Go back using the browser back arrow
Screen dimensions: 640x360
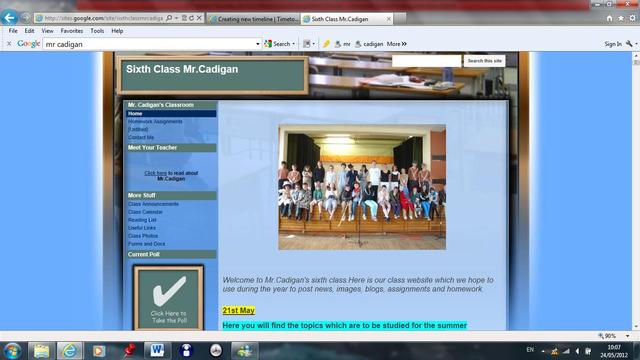[9, 18]
